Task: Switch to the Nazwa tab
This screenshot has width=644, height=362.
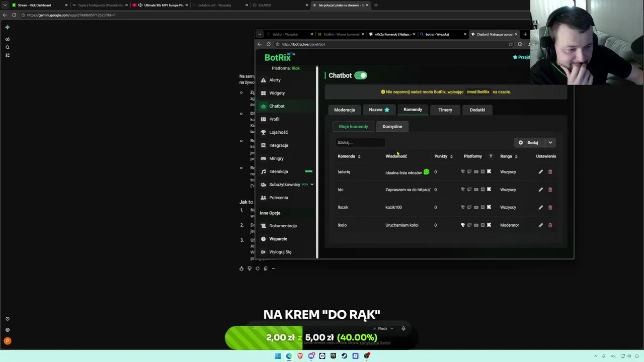Action: tap(379, 110)
